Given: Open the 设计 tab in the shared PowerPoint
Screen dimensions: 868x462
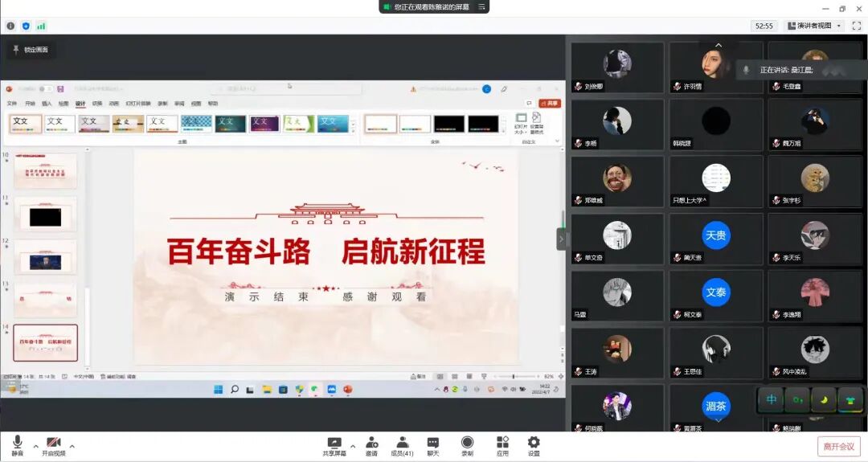Looking at the screenshot, I should [x=80, y=104].
